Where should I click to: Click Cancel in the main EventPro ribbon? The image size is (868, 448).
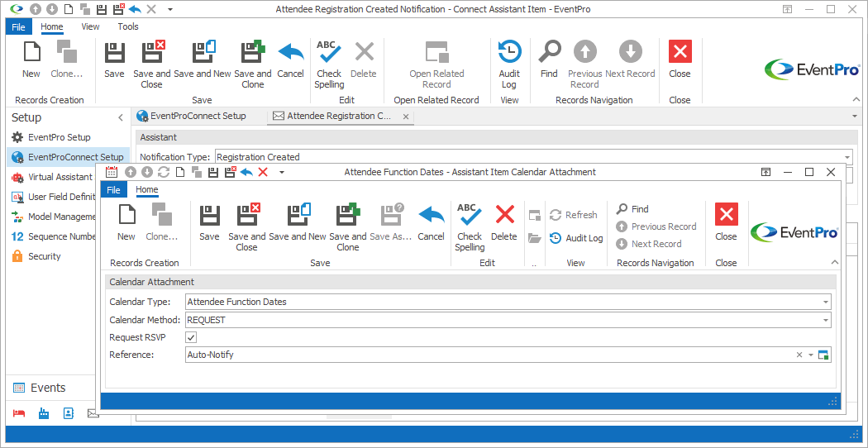(x=291, y=60)
